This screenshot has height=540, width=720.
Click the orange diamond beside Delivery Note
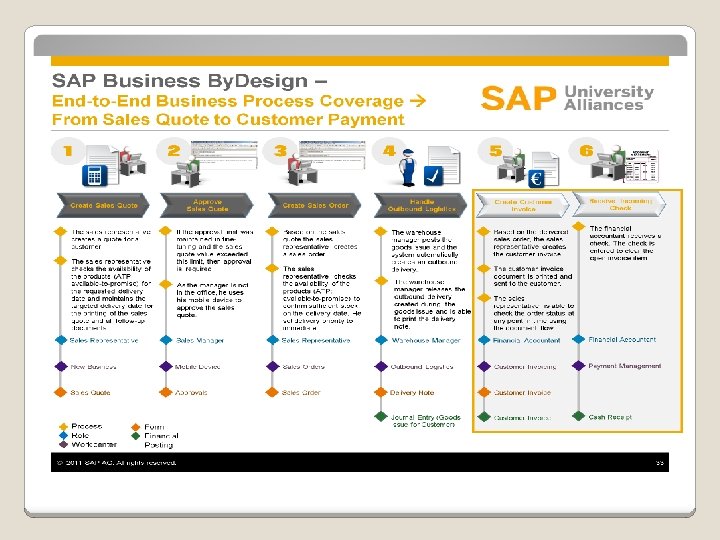pyautogui.click(x=381, y=393)
